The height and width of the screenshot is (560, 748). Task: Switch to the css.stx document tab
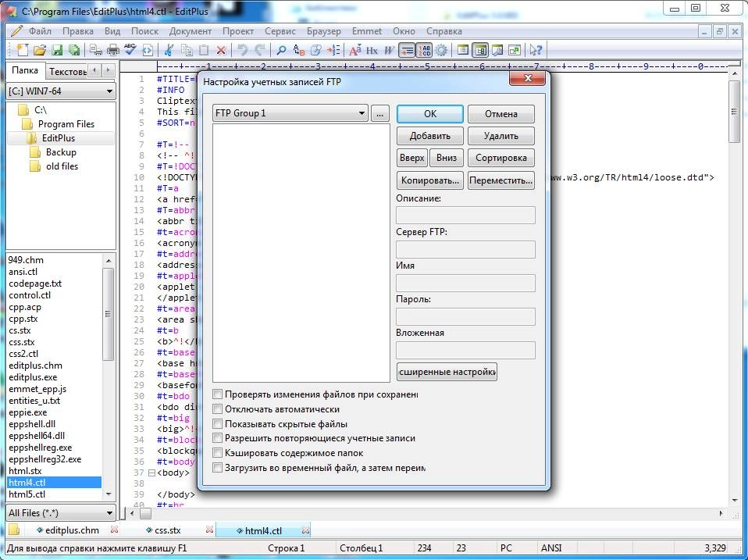[167, 530]
